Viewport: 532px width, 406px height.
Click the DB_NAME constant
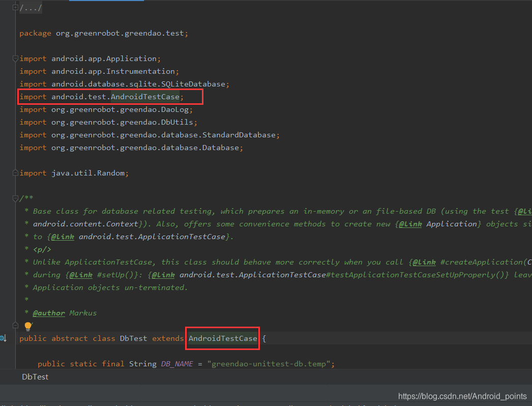pyautogui.click(x=177, y=364)
